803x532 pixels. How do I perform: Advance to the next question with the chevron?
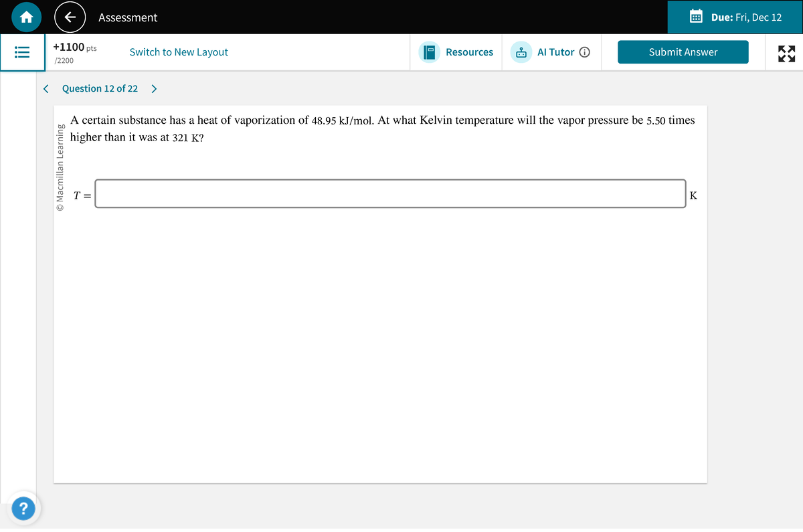(154, 88)
